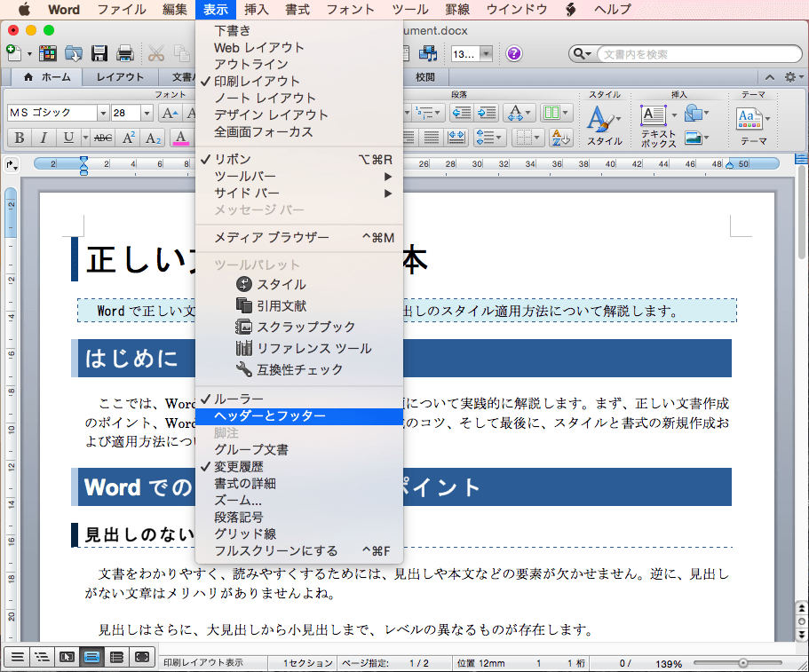Click the Sort A-Z icon
Image resolution: width=809 pixels, height=672 pixels.
[561, 138]
